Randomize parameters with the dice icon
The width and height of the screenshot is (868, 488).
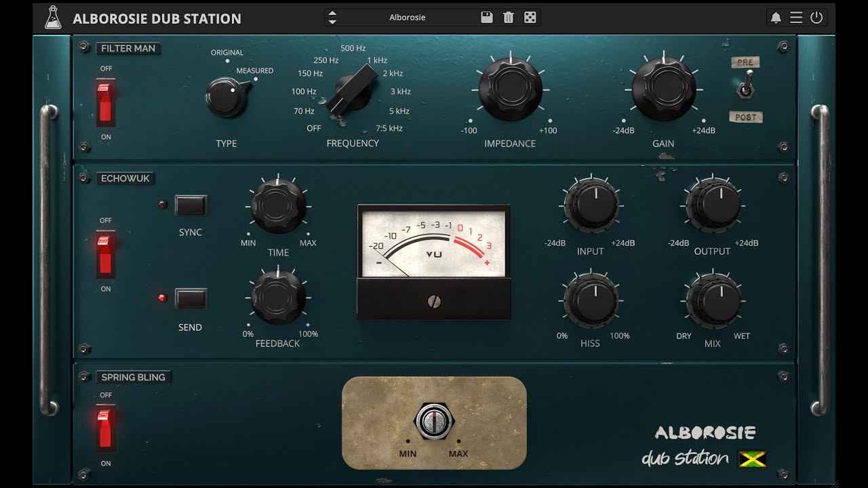pos(530,18)
